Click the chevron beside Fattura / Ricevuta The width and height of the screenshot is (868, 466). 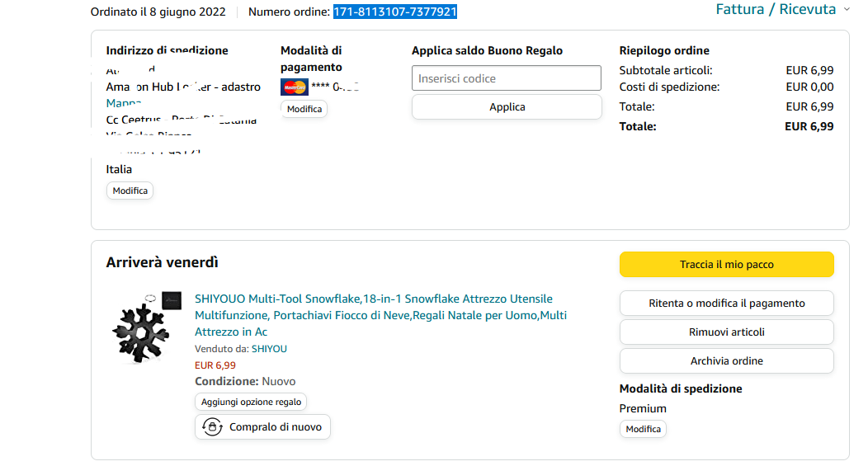(x=846, y=10)
